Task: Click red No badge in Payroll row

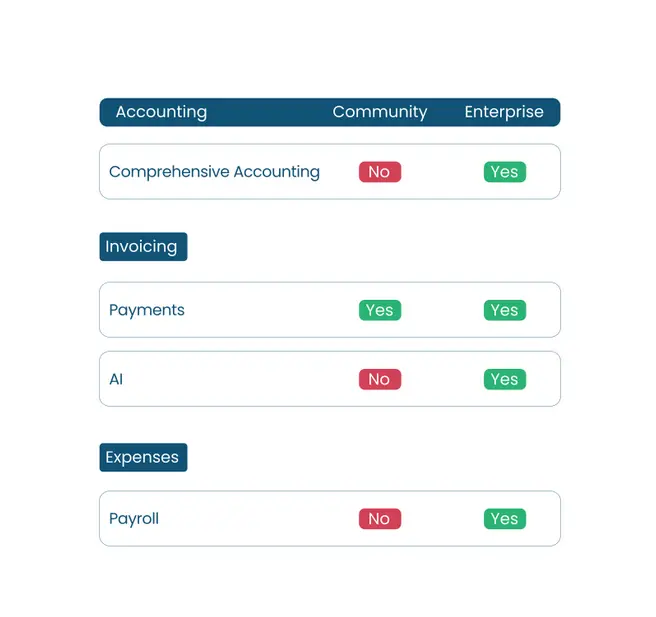Action: [380, 519]
